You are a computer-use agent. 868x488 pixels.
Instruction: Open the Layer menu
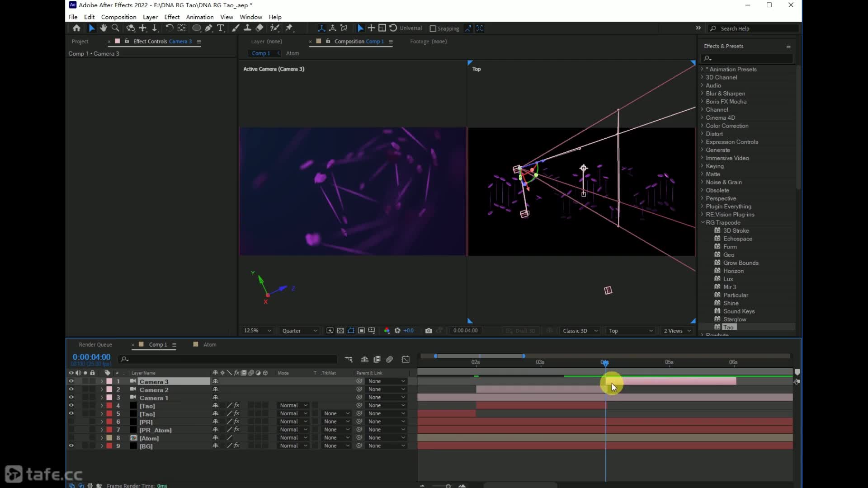click(x=150, y=17)
